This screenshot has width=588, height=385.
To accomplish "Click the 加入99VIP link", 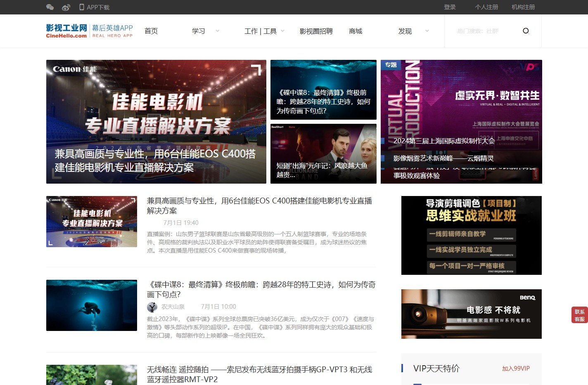I will click(516, 368).
